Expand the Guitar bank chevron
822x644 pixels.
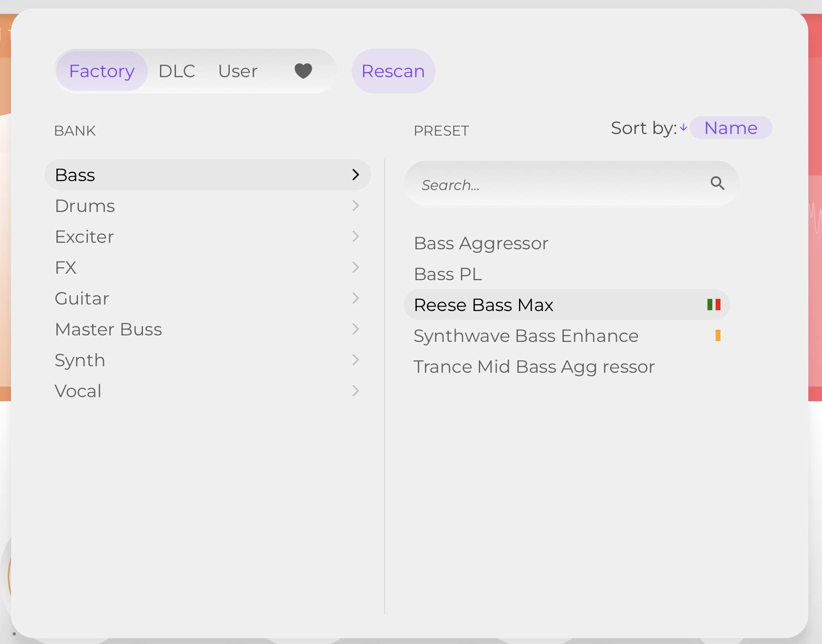(x=356, y=298)
